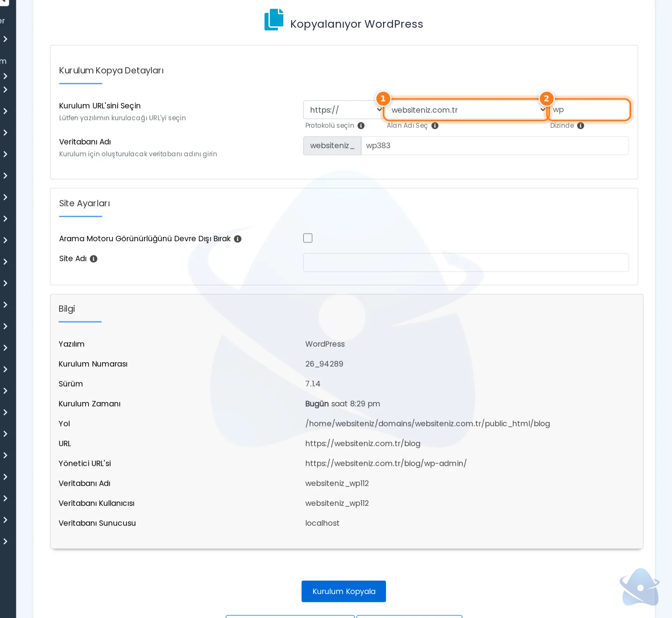Click the URL value https://websiteniz.com.tr/blog
This screenshot has width=672, height=618.
tap(363, 444)
